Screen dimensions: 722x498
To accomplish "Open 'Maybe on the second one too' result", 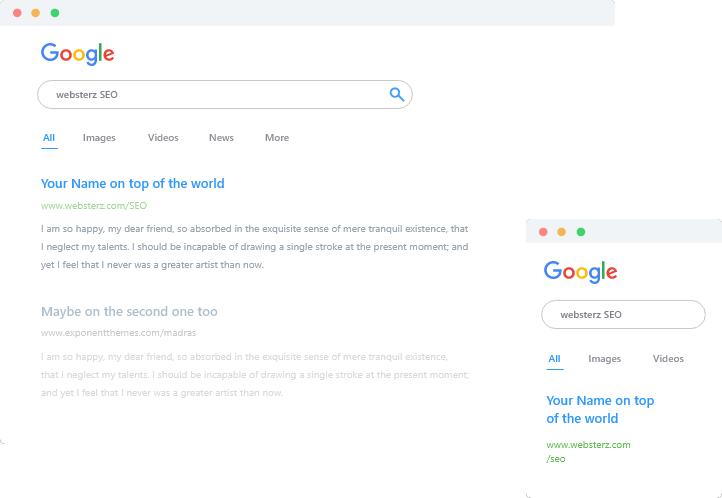I will (129, 312).
